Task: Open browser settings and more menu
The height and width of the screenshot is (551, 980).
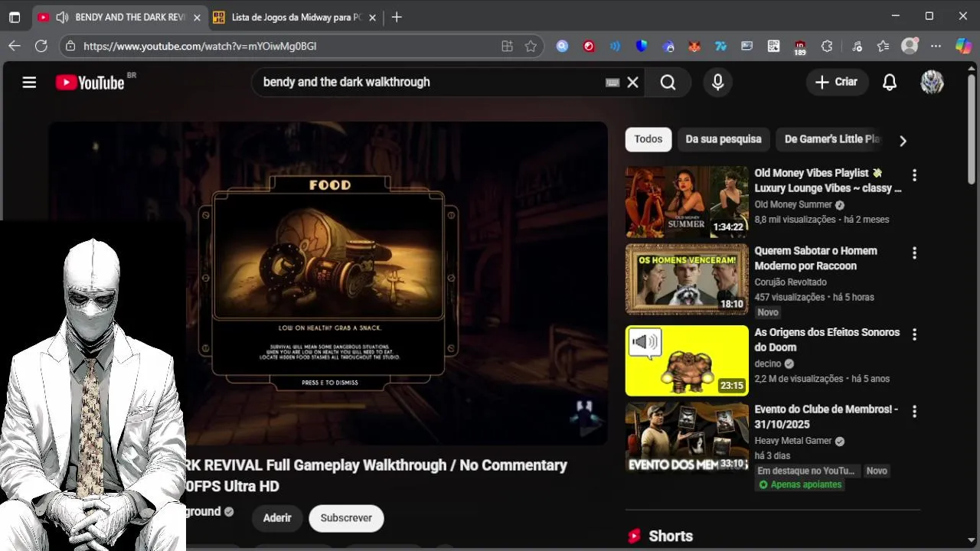Action: coord(936,46)
